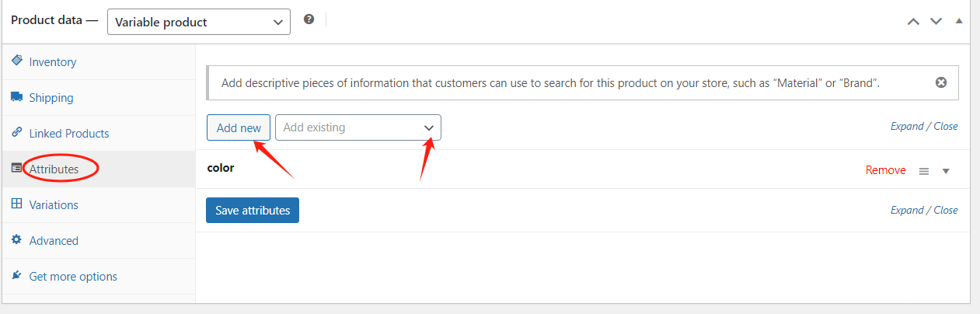The image size is (980, 314).
Task: Click the Advanced gear icon
Action: (16, 240)
